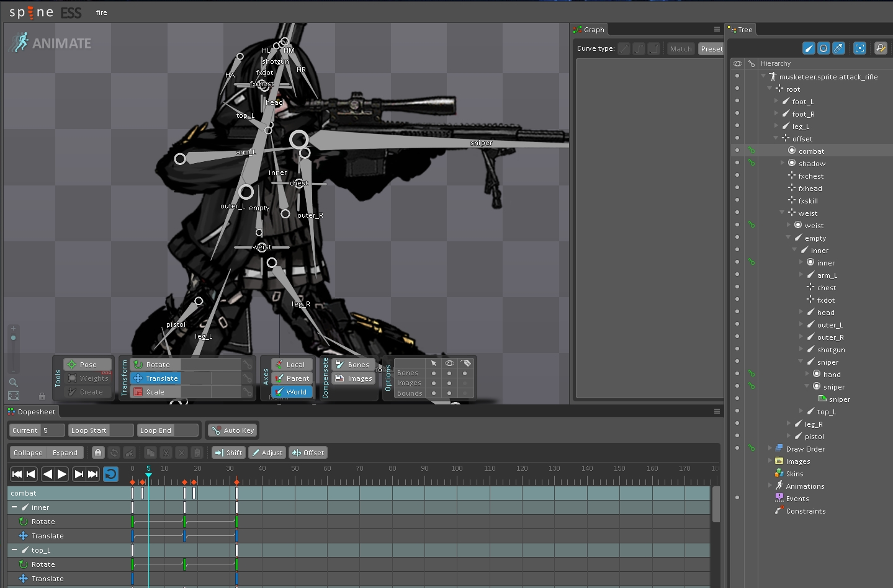Switch to the Tree tab
893x588 pixels.
coord(740,30)
